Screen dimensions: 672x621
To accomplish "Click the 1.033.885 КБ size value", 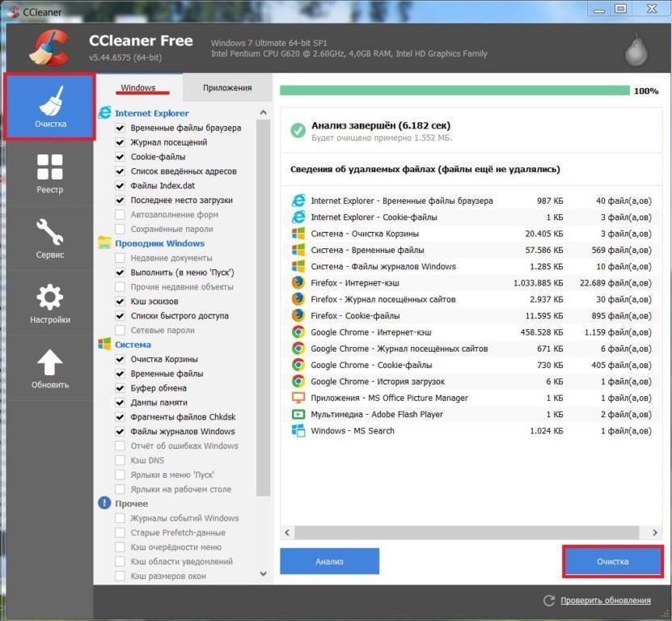I will pos(539,283).
